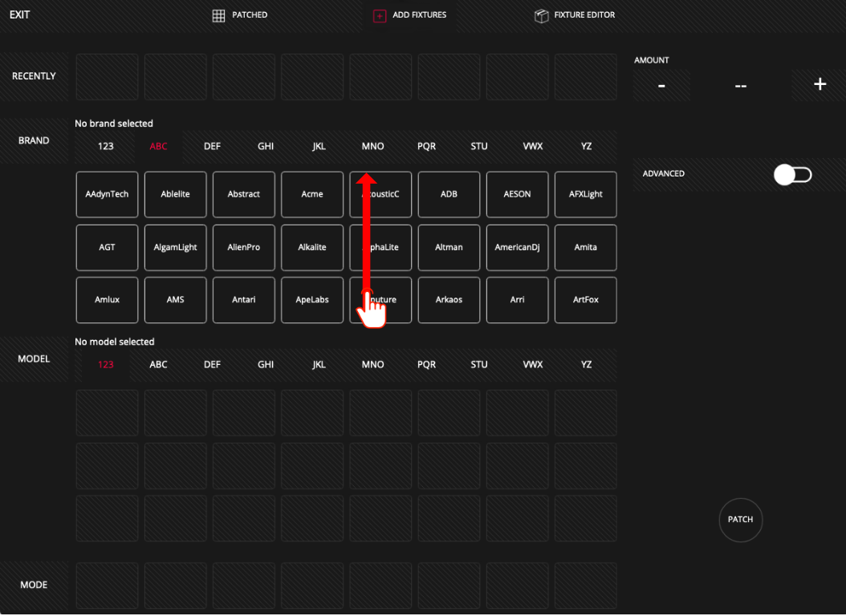Select the Amita brand
The width and height of the screenshot is (846, 616).
click(x=586, y=247)
